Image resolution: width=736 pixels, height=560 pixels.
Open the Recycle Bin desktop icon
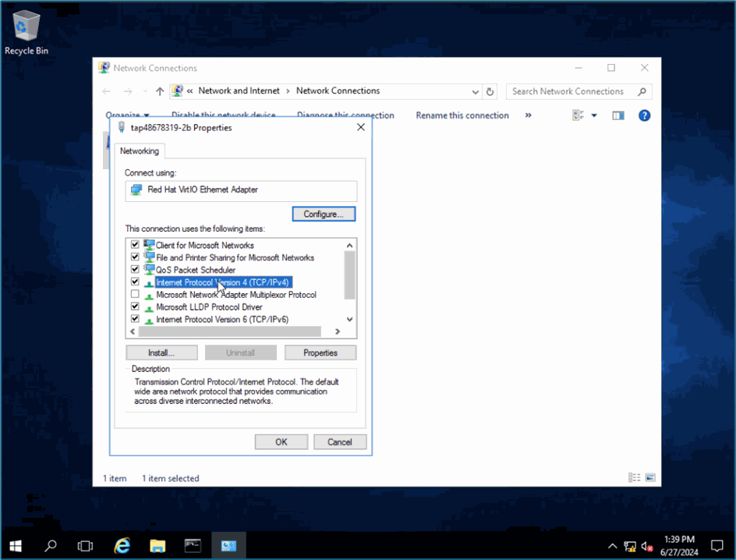pyautogui.click(x=27, y=33)
